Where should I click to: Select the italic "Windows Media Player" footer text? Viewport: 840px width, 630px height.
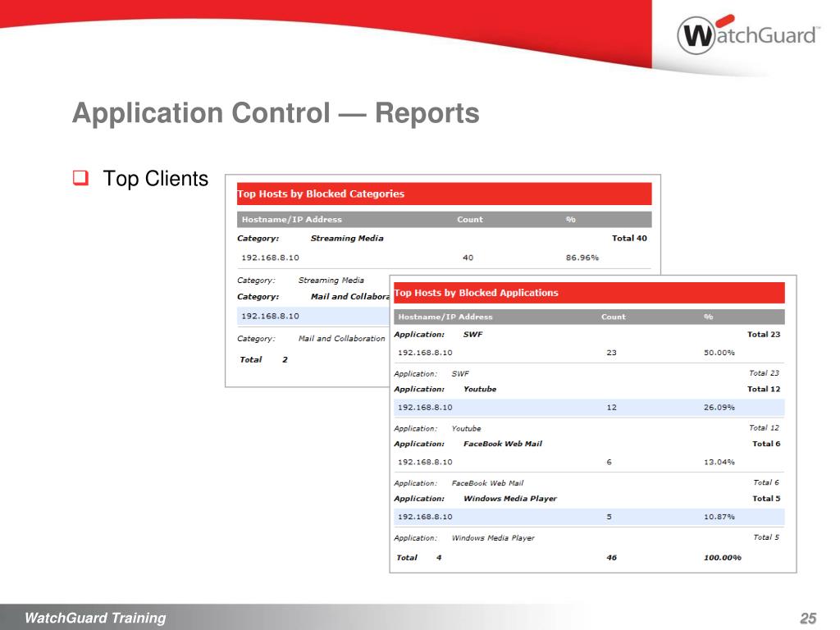[x=493, y=538]
